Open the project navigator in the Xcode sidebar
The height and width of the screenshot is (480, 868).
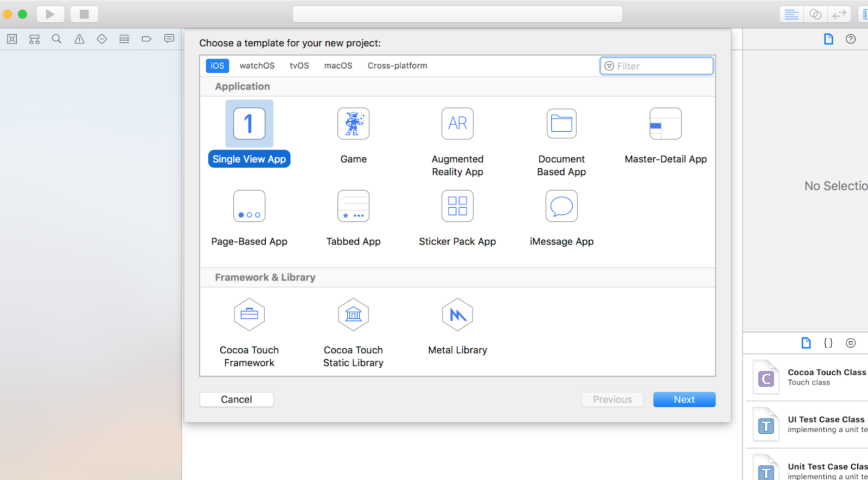coord(12,39)
